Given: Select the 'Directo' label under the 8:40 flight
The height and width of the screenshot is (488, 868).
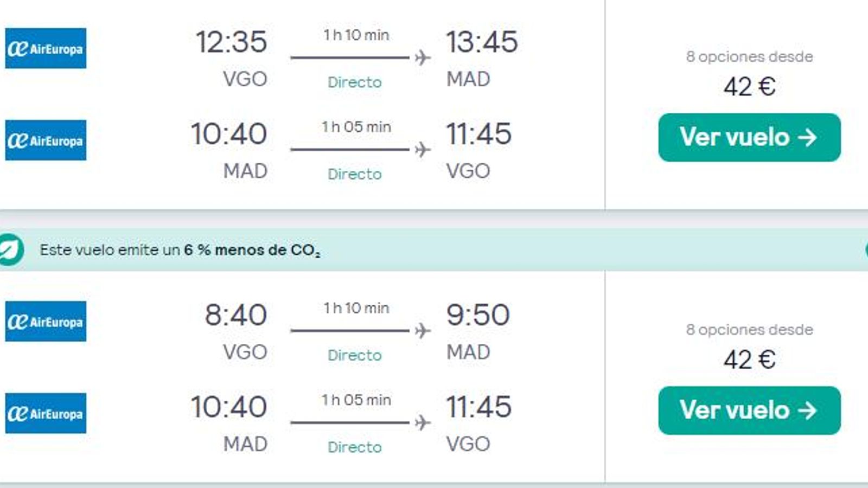Looking at the screenshot, I should [x=355, y=356].
